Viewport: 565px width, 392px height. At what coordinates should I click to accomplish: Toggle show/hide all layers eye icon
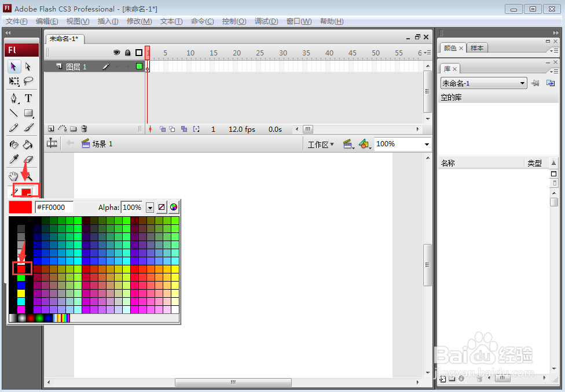(116, 53)
